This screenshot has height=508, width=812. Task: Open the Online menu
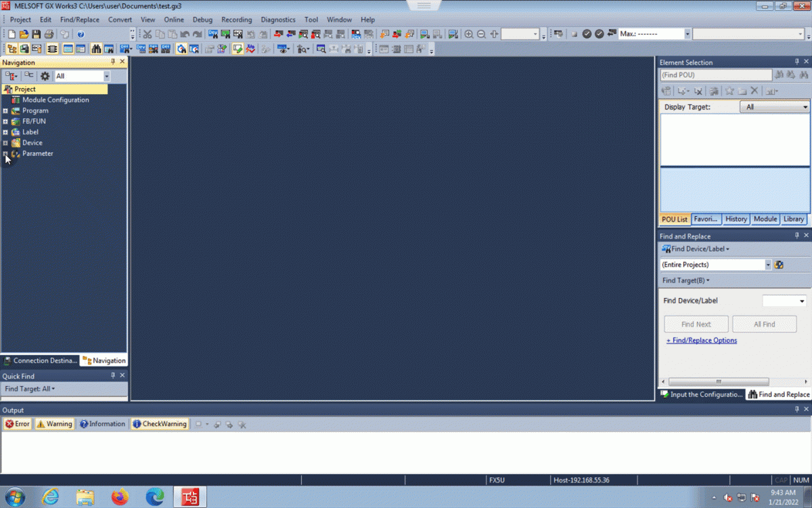pyautogui.click(x=174, y=20)
